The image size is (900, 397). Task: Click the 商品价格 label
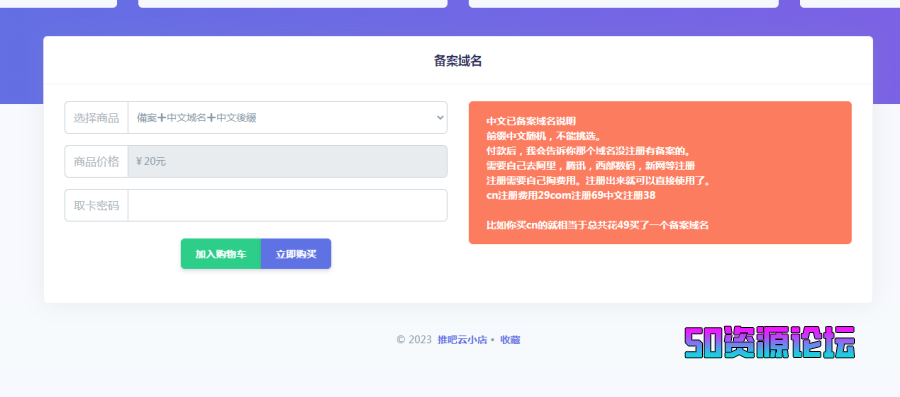[x=96, y=161]
